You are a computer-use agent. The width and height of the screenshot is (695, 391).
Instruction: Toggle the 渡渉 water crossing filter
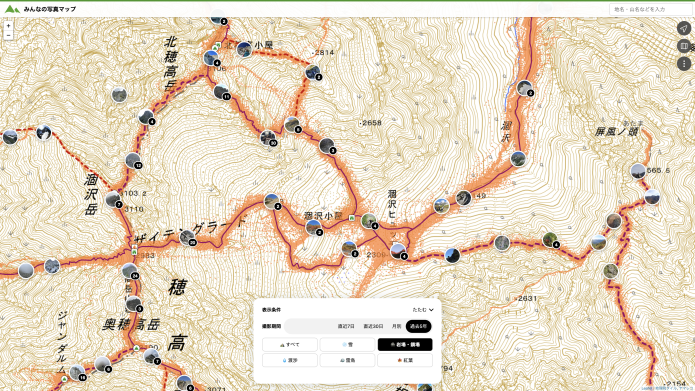290,360
